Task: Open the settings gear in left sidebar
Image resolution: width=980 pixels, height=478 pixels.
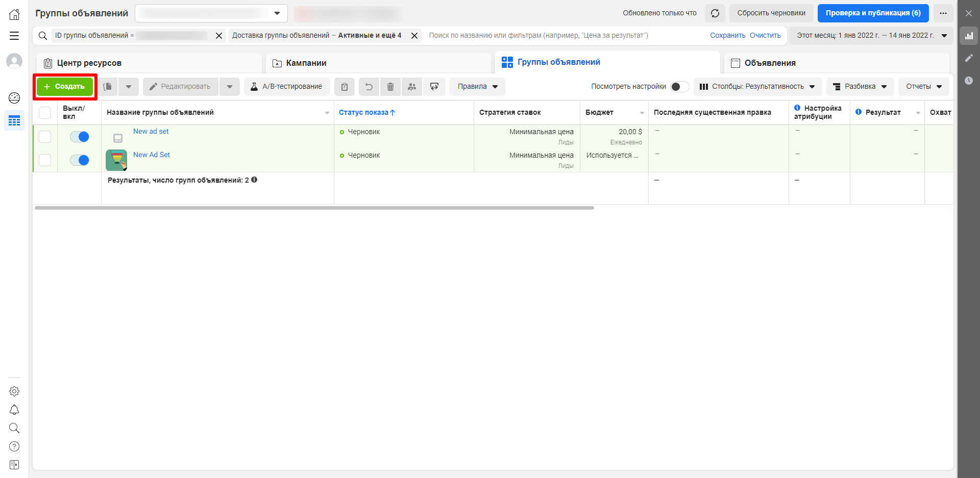Action: point(14,391)
